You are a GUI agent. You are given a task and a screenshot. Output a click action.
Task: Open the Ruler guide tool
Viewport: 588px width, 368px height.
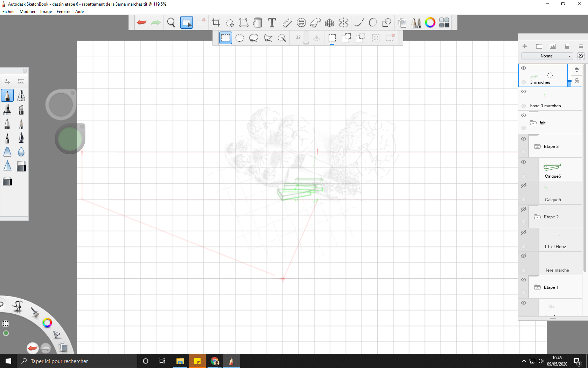pyautogui.click(x=287, y=23)
